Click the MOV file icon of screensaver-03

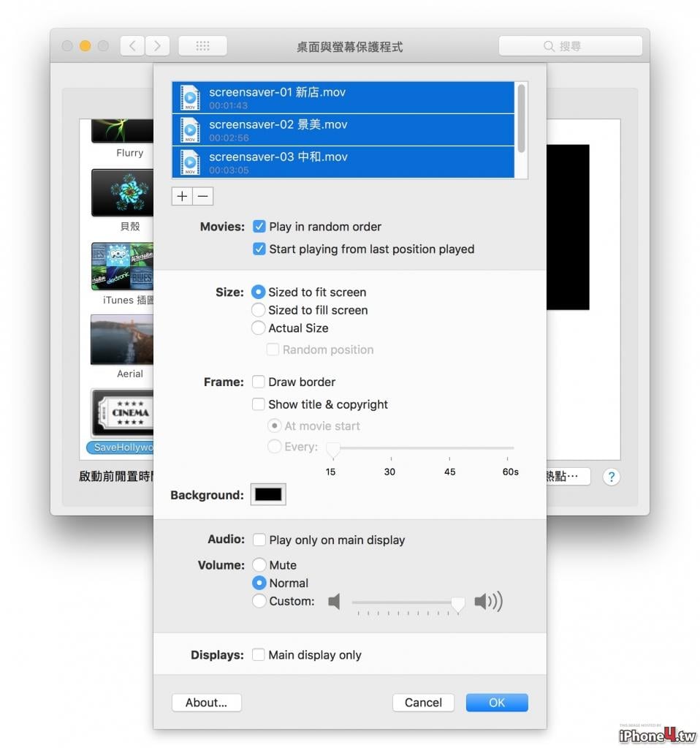[x=190, y=162]
